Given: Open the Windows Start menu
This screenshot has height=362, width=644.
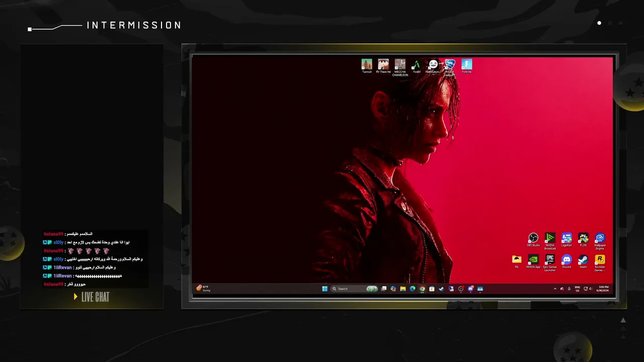Looking at the screenshot, I should tap(325, 289).
